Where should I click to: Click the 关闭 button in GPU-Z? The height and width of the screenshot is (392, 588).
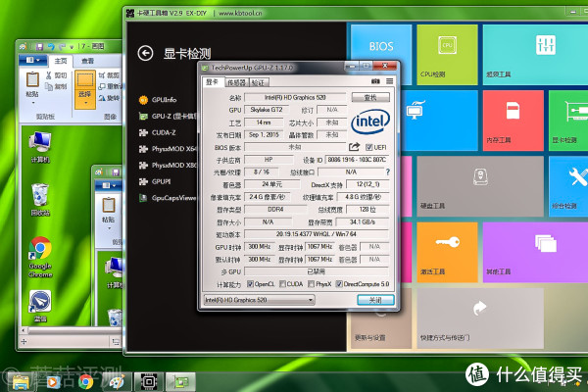[375, 300]
